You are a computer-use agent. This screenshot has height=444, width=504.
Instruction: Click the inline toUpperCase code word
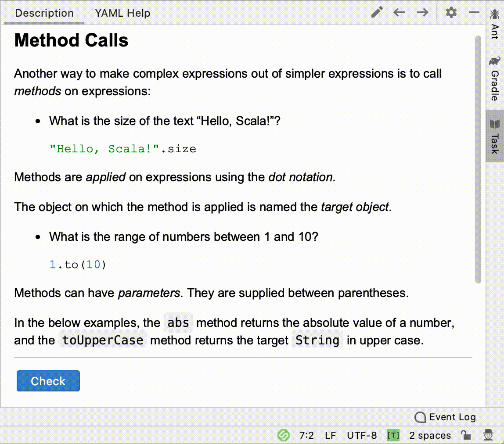[x=103, y=340]
